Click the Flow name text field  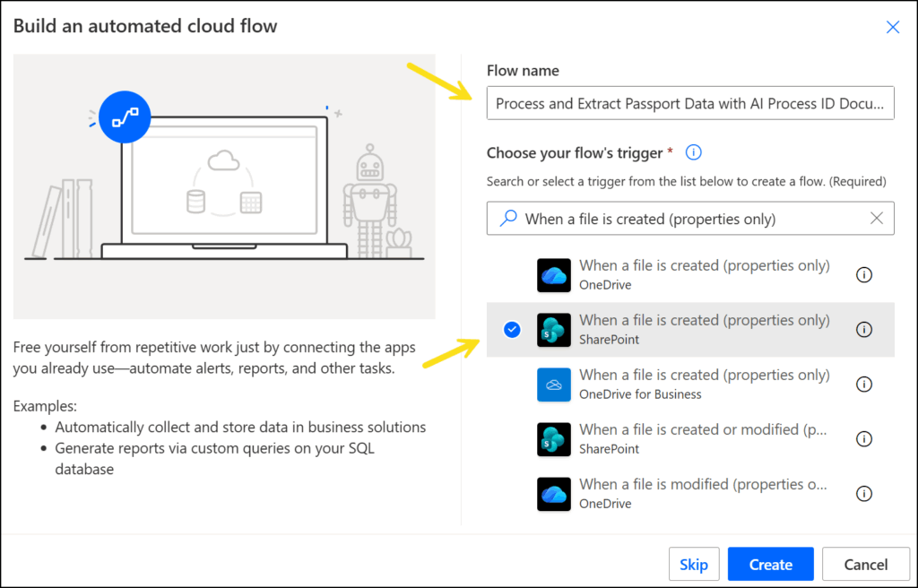click(689, 104)
